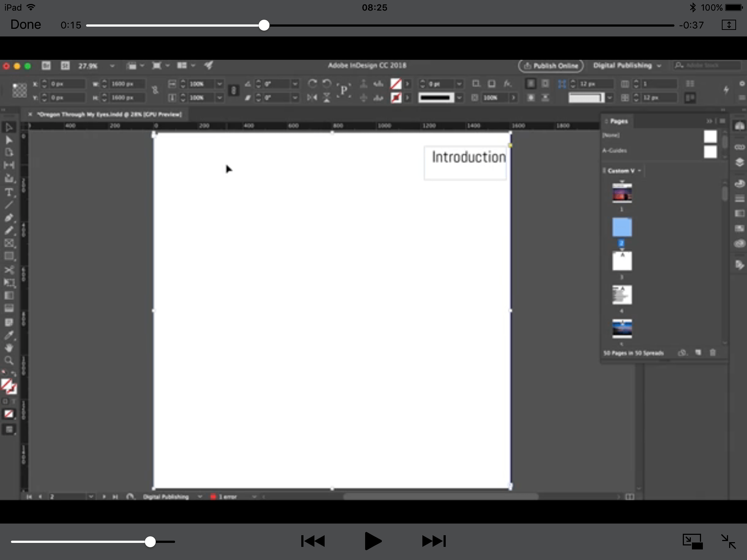Select the Type tool
This screenshot has height=560, width=747.
tap(9, 192)
